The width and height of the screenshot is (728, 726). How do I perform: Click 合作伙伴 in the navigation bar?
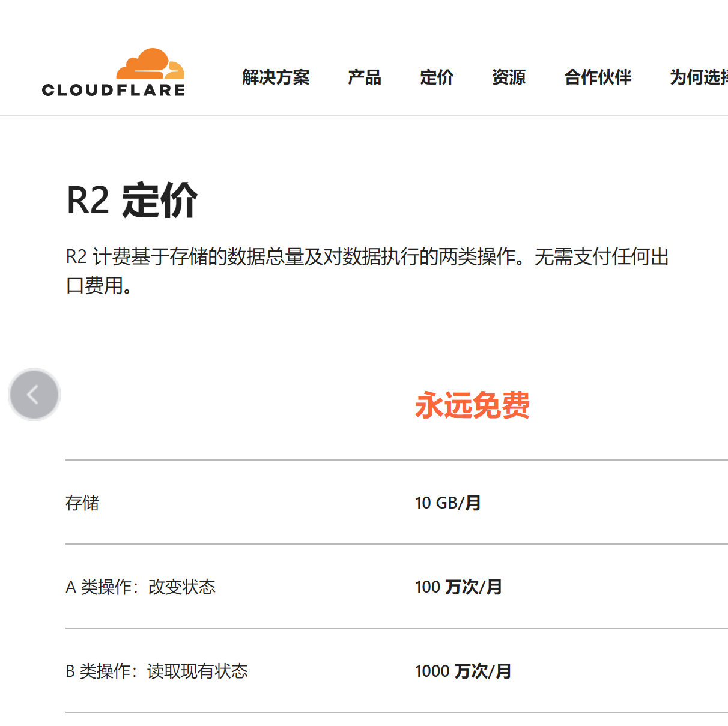(598, 77)
